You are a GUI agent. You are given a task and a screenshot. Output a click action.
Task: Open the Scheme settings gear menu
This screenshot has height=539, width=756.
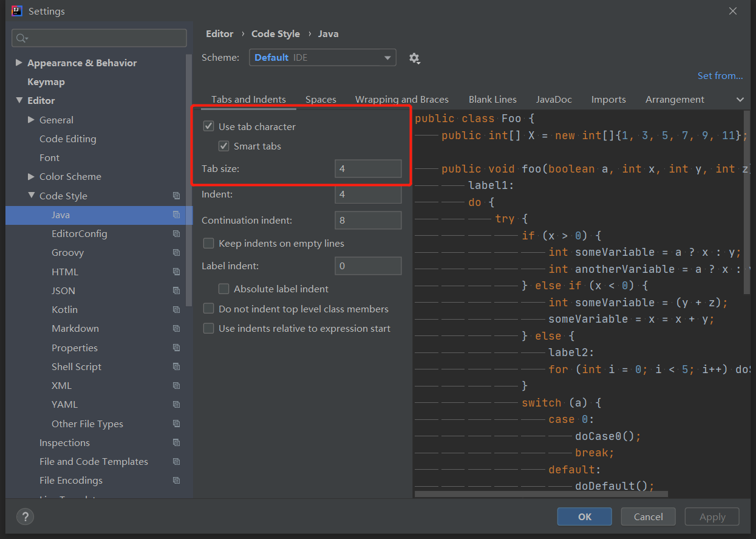point(415,58)
